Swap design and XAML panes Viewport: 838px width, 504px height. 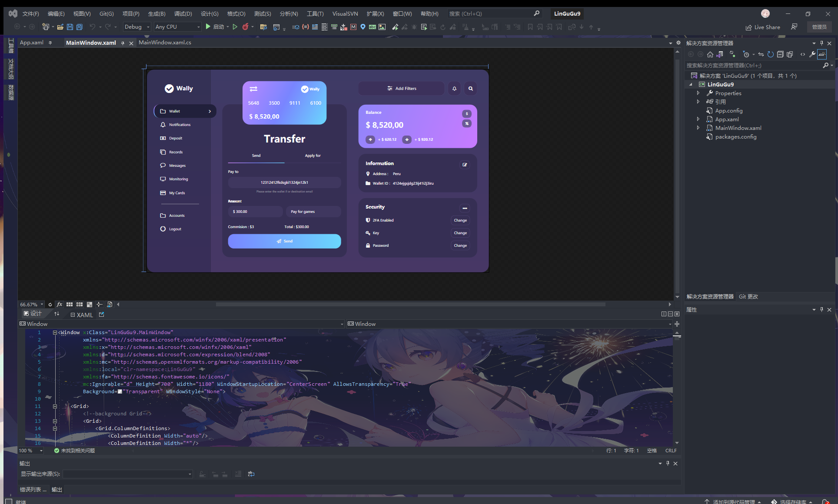pyautogui.click(x=57, y=314)
